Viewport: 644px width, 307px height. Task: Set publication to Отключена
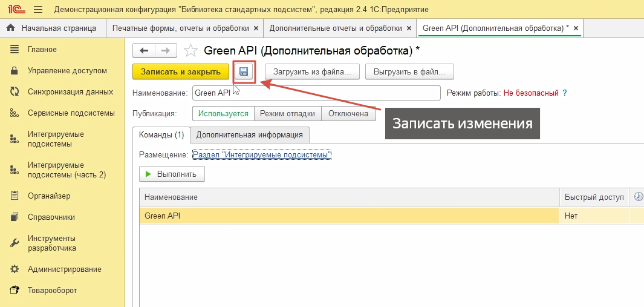348,113
